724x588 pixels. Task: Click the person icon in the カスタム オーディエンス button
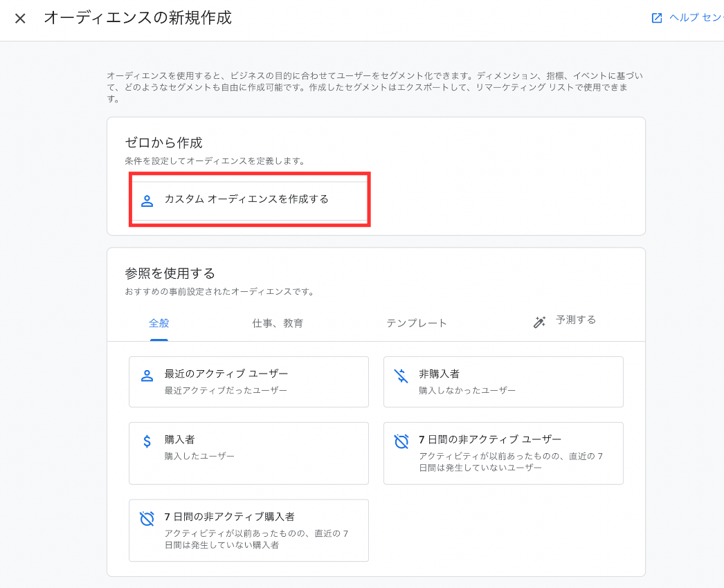pos(147,201)
